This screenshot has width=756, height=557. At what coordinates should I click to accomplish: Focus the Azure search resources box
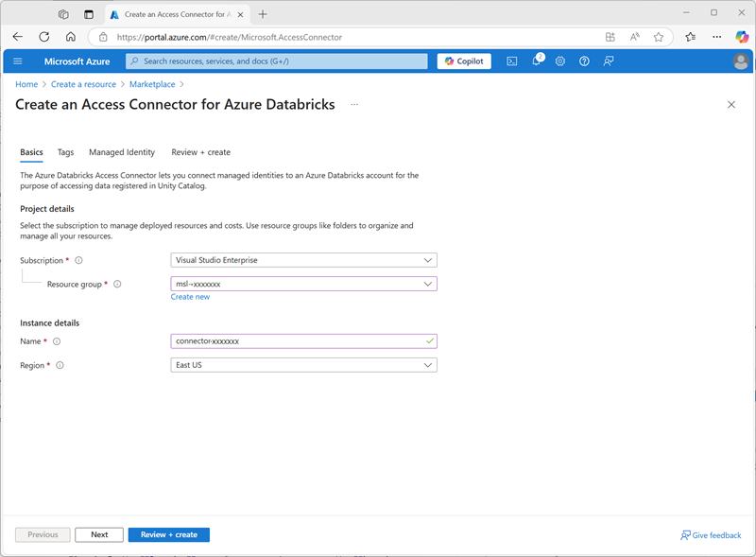coord(277,61)
